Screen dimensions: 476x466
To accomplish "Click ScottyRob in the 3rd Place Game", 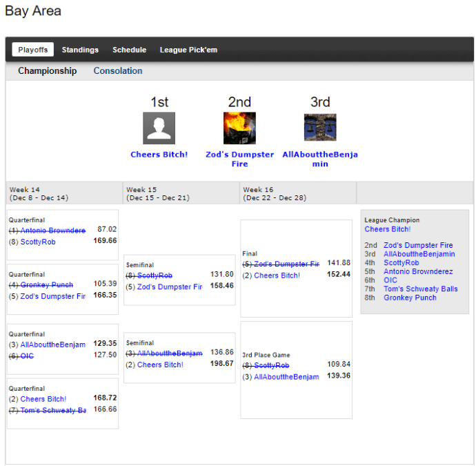I will 271,365.
